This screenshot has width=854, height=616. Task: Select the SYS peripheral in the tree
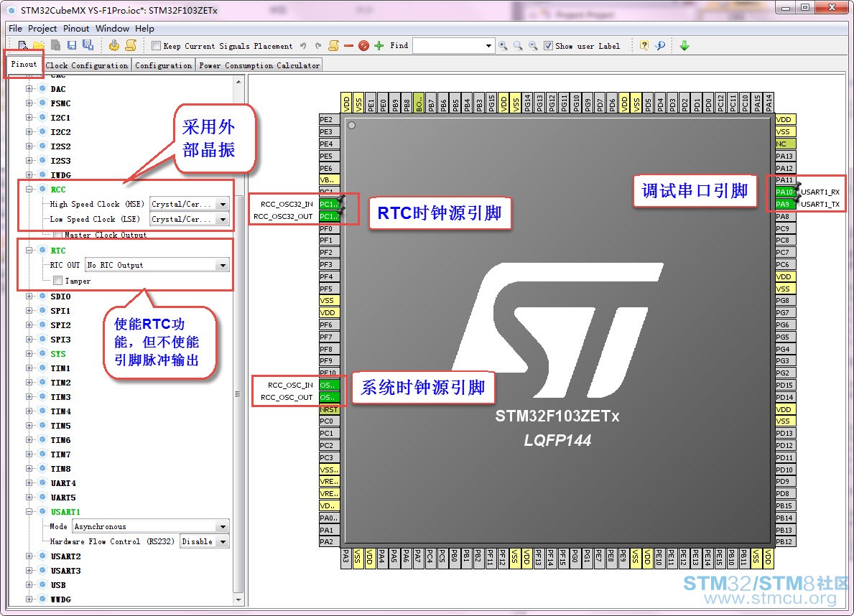58,353
